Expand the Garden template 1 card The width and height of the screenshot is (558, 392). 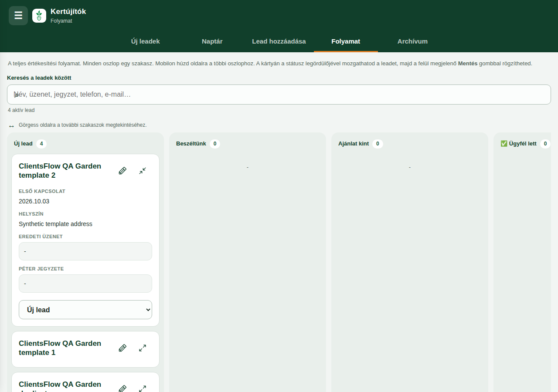click(x=143, y=348)
